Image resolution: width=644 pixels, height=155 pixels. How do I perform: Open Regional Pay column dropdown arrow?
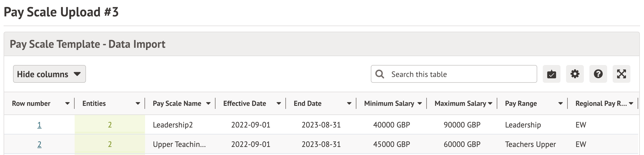tap(631, 104)
